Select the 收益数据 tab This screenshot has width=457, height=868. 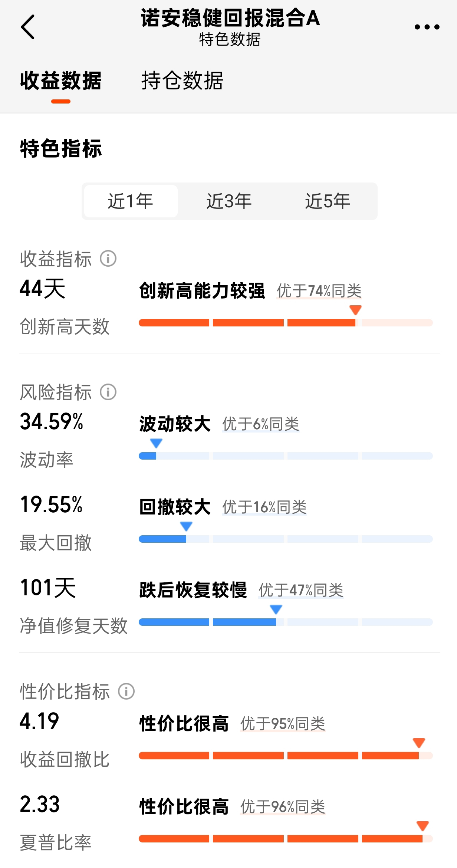click(61, 80)
